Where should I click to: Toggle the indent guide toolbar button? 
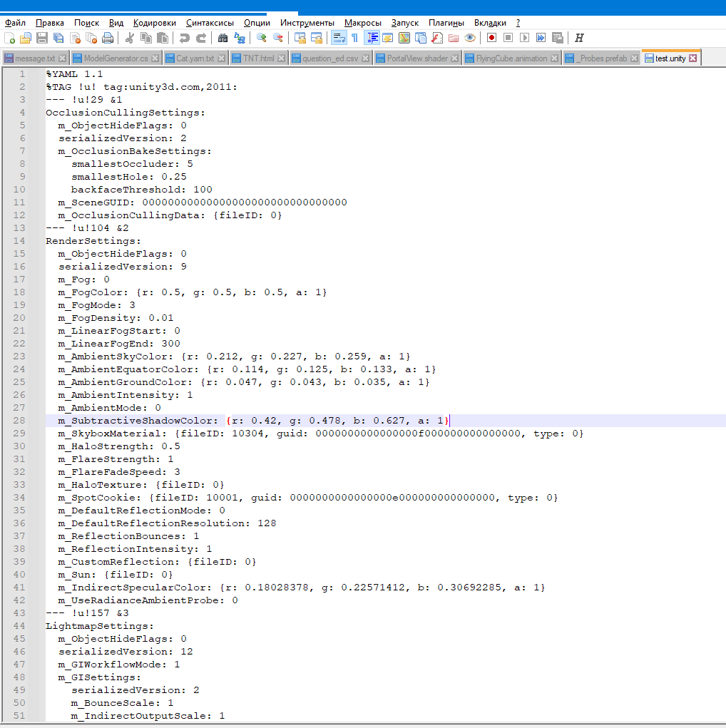[372, 38]
